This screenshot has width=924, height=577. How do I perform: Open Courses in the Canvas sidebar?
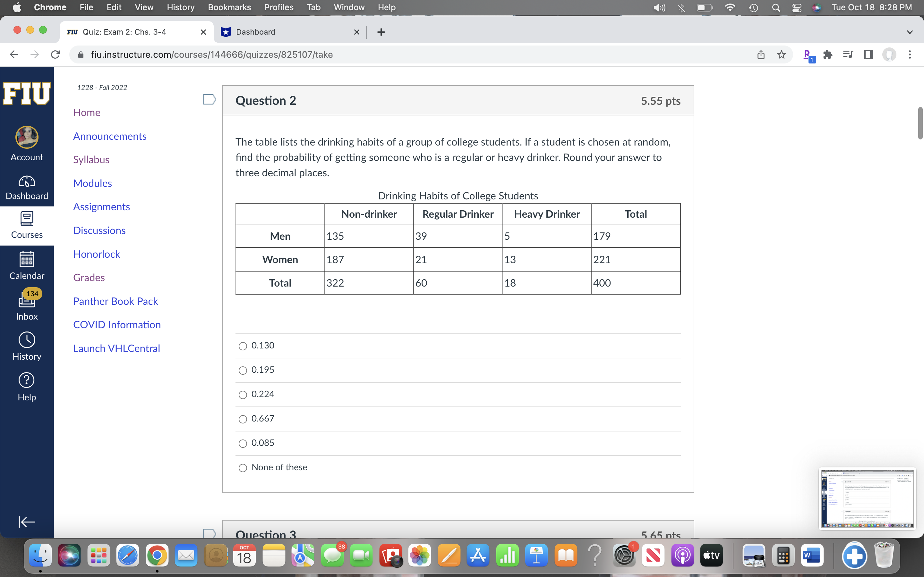point(27,225)
